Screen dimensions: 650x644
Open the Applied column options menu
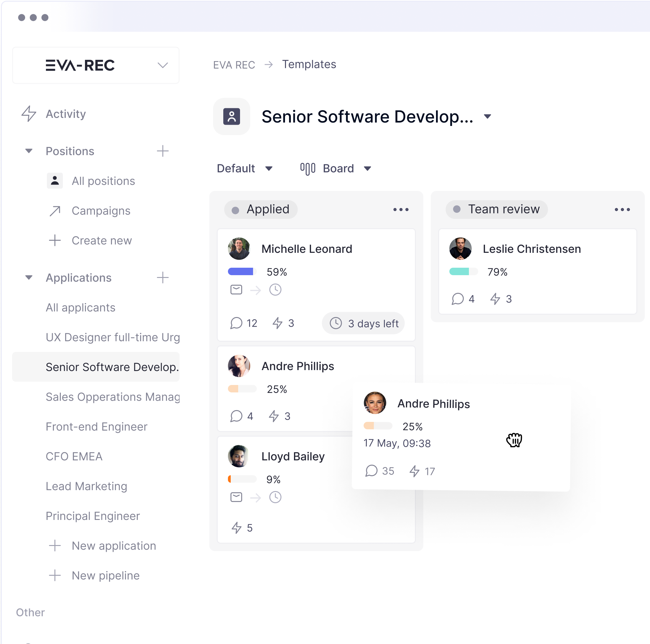point(401,209)
